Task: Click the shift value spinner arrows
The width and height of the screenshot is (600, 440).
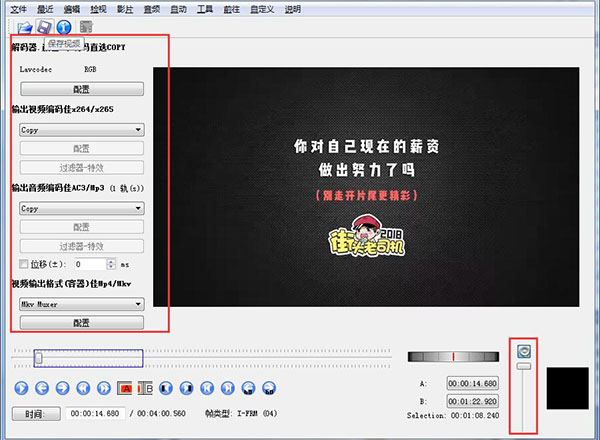Action: 111,264
